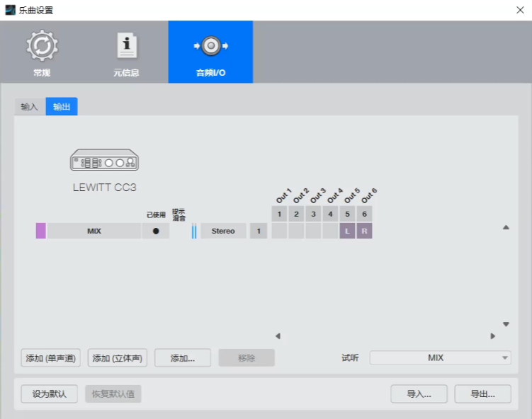Image resolution: width=532 pixels, height=419 pixels.
Task: Click the Stereo channel format field
Action: (223, 231)
